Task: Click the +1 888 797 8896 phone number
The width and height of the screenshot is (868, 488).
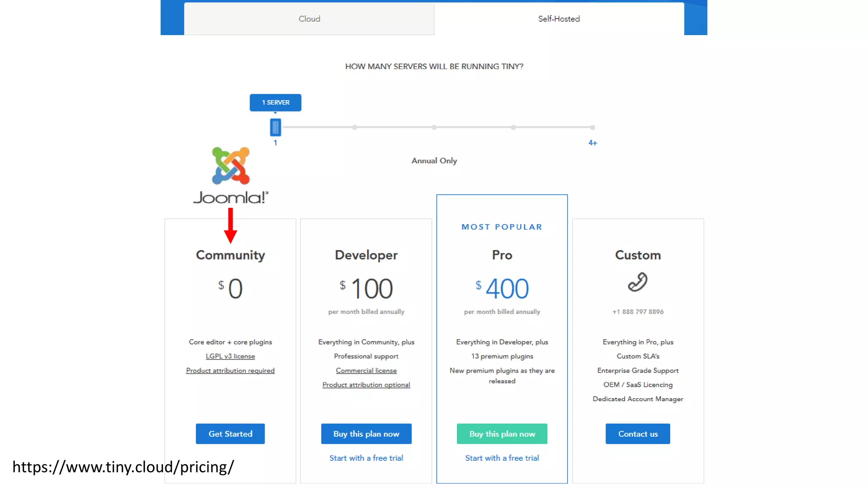Action: pos(638,312)
